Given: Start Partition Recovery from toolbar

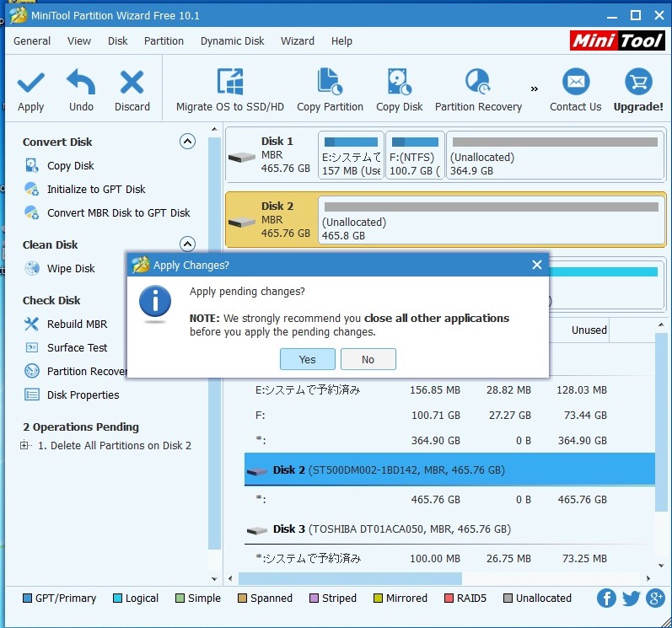Looking at the screenshot, I should coord(478,90).
